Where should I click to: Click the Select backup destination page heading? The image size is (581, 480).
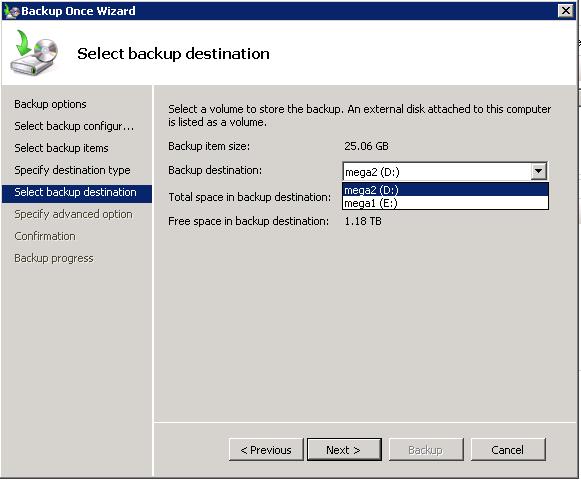point(173,54)
